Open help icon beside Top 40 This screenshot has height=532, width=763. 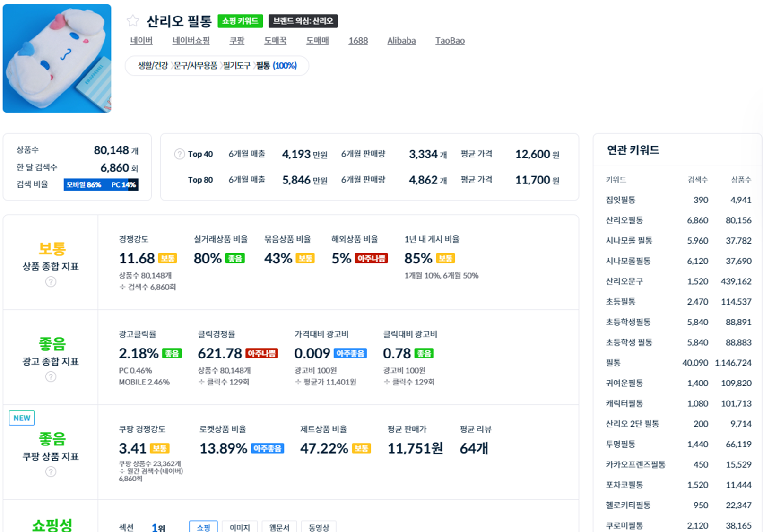click(180, 154)
